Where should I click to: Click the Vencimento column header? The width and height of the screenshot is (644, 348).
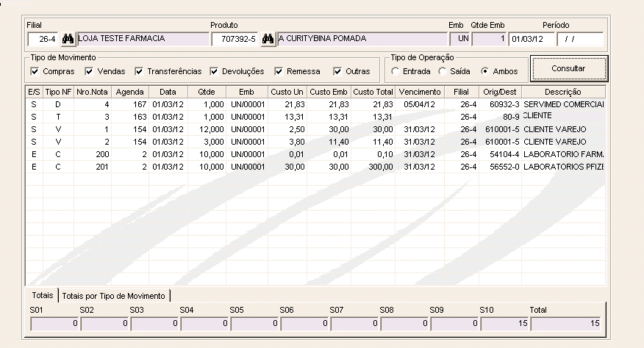[419, 92]
